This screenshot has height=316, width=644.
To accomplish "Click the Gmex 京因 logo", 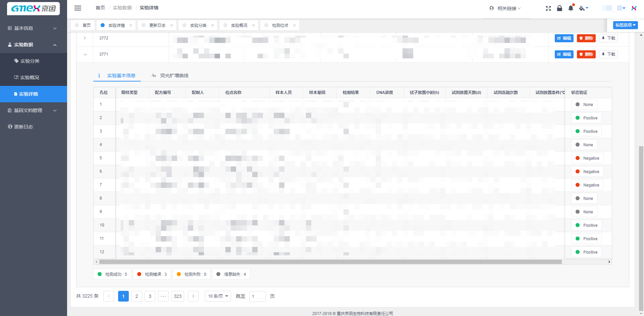I will click(x=33, y=8).
